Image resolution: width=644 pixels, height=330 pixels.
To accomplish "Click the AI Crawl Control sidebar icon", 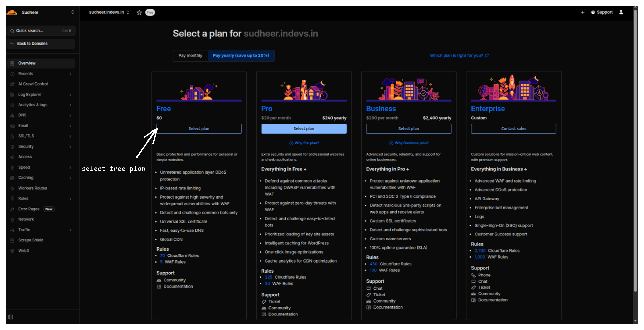I will (12, 84).
